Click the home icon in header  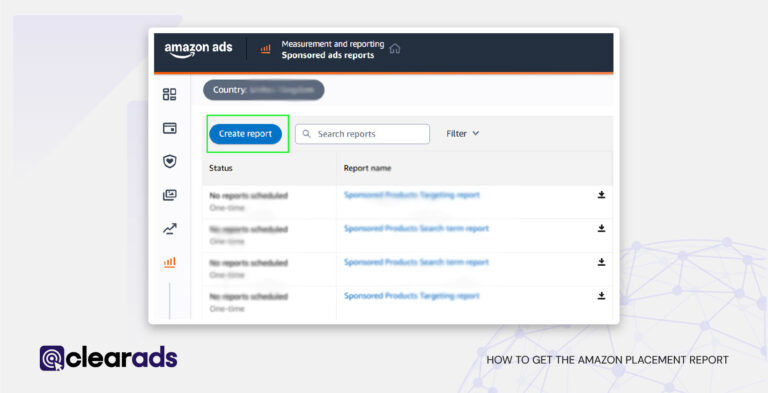coord(395,49)
